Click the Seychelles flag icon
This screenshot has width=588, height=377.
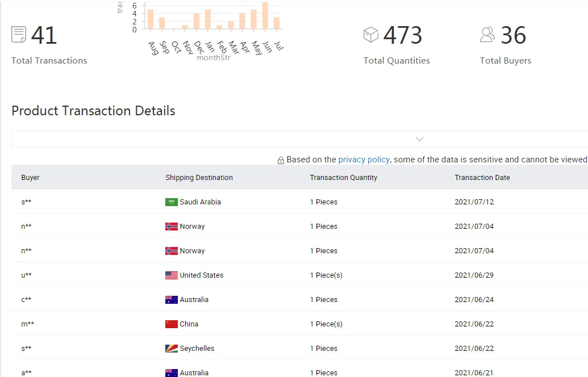point(172,349)
